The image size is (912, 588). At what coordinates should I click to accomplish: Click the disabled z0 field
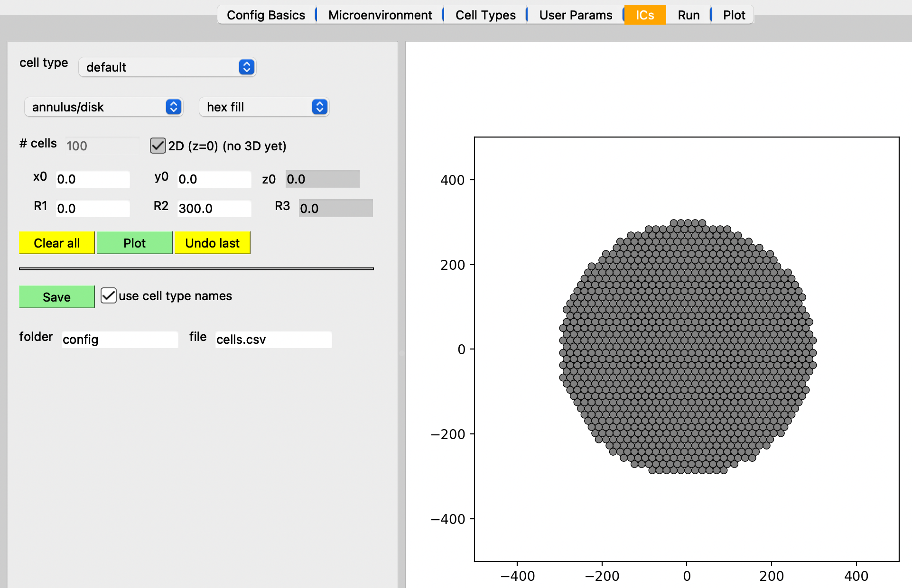pyautogui.click(x=322, y=179)
